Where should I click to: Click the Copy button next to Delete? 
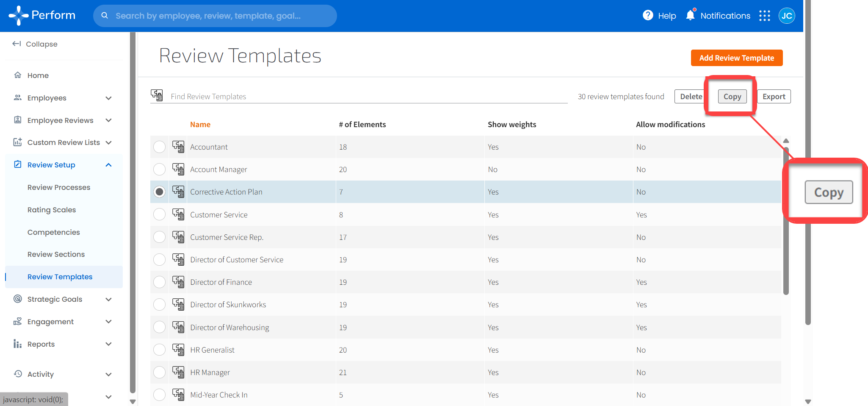(732, 97)
